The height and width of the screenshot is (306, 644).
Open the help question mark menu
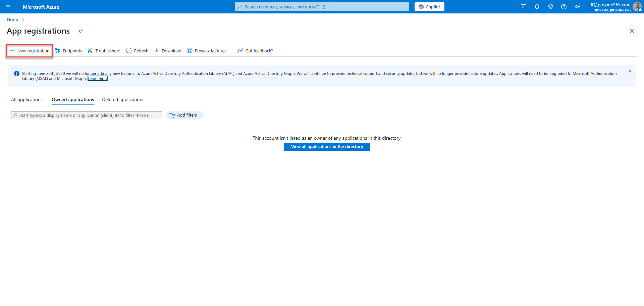[x=564, y=7]
